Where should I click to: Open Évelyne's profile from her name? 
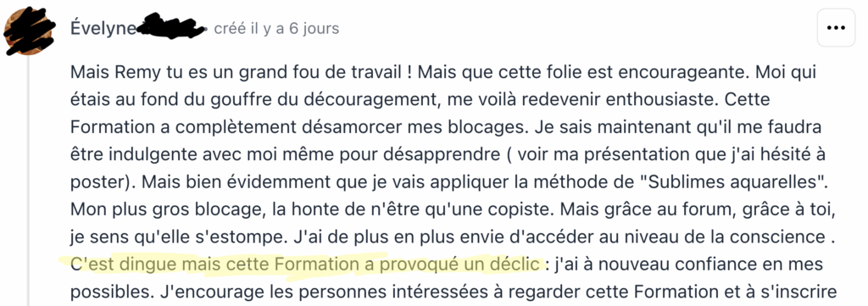point(103,28)
